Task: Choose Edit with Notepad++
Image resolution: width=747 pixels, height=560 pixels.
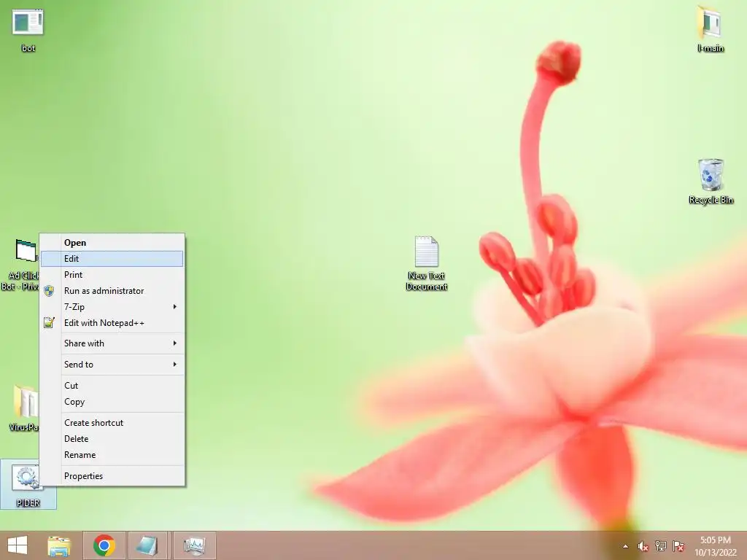Action: (112, 323)
